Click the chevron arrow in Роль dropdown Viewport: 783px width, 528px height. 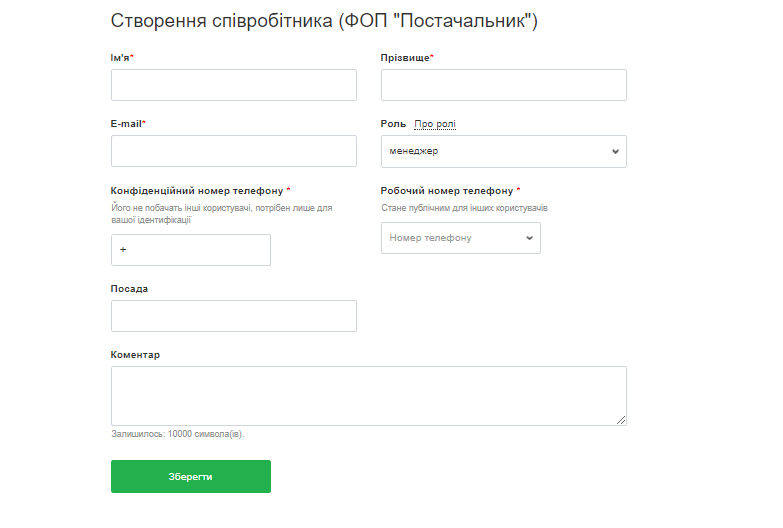615,152
